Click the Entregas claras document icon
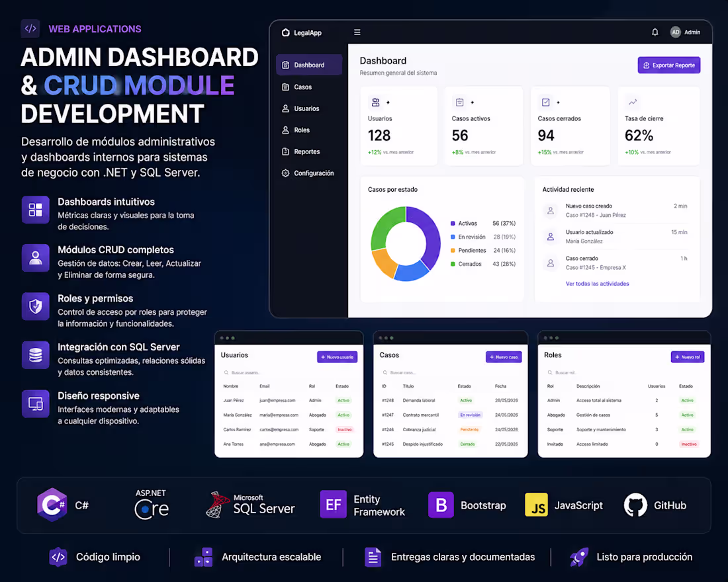 [x=373, y=557]
